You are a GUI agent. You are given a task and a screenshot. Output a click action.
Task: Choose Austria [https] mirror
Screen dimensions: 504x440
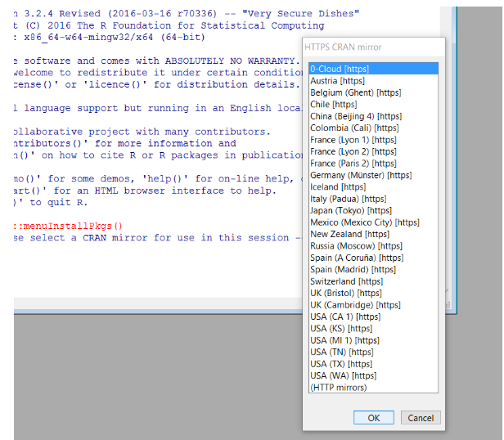[x=373, y=81]
